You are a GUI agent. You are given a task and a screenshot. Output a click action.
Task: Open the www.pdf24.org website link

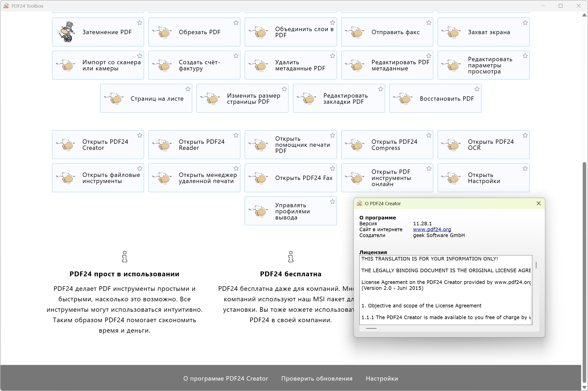[432, 229]
